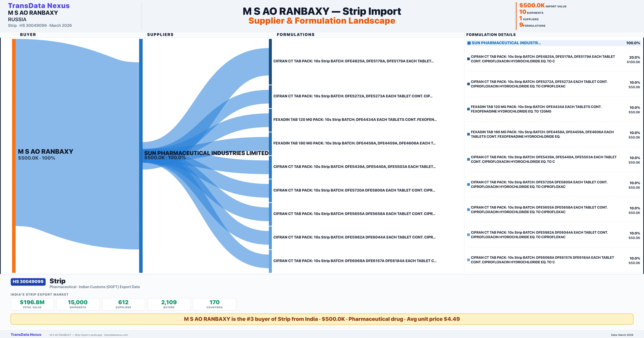This screenshot has width=644, height=338.
Task: Click the 2,109 Buyers stat card
Action: pyautogui.click(x=169, y=304)
